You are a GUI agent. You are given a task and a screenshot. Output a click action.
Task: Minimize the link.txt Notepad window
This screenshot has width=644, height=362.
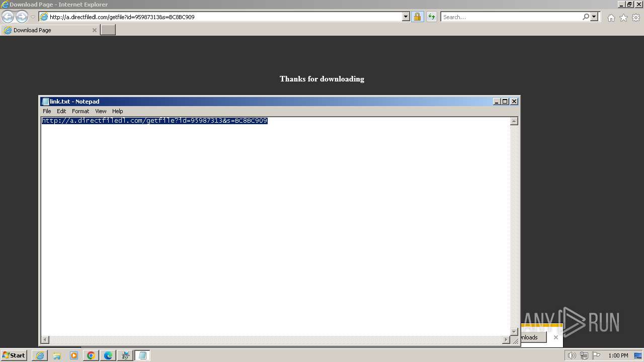click(497, 102)
